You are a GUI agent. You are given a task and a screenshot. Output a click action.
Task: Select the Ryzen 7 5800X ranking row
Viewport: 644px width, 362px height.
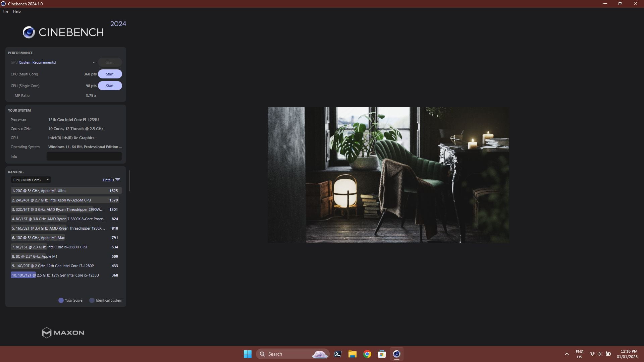[66, 219]
